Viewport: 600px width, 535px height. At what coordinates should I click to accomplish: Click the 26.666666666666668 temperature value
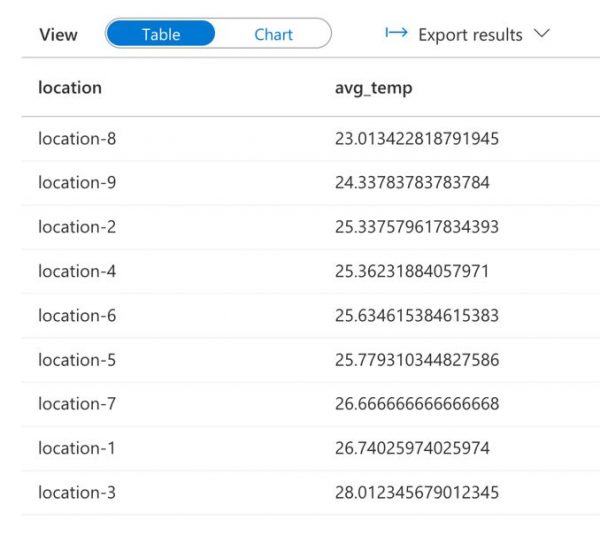pos(417,404)
